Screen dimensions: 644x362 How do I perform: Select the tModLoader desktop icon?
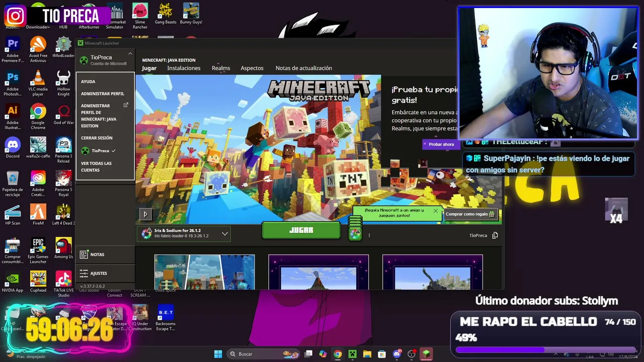click(x=63, y=47)
